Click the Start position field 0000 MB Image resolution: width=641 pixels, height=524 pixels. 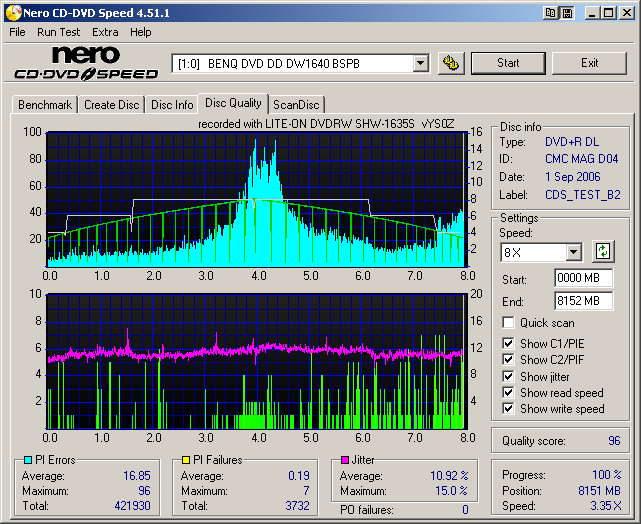(x=583, y=278)
